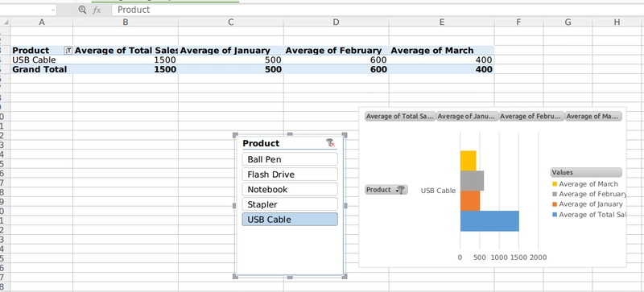Open the Name Box dropdown arrow
The width and height of the screenshot is (644, 292).
[x=53, y=10]
